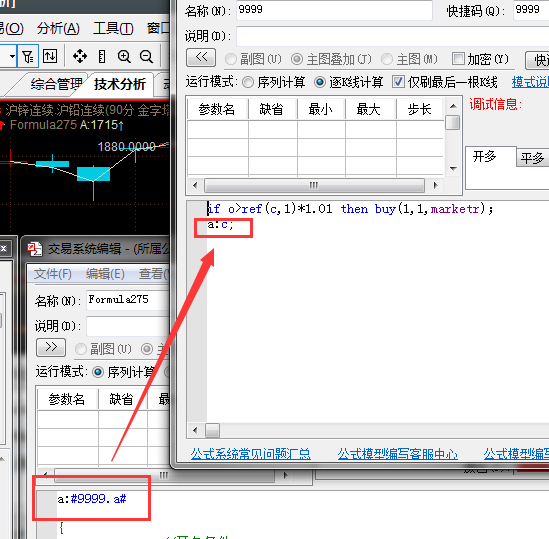Image resolution: width=549 pixels, height=539 pixels.
Task: Select the four-way move arrows tool
Action: [x=80, y=56]
